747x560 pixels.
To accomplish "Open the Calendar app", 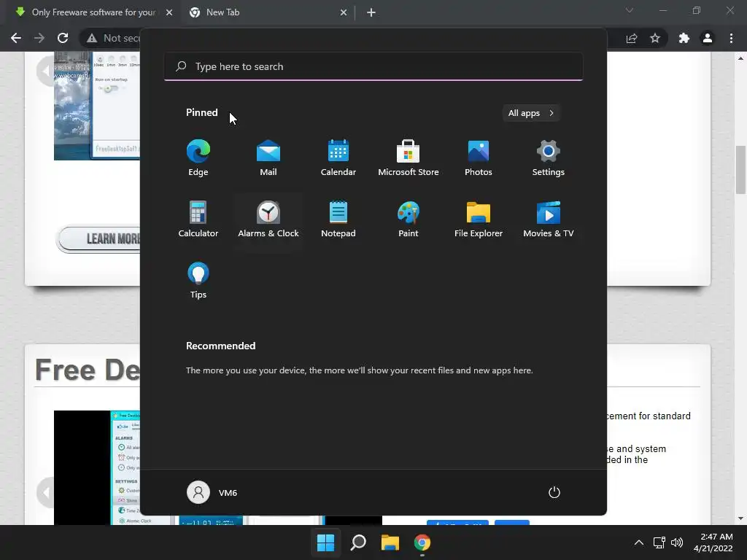I will (338, 158).
